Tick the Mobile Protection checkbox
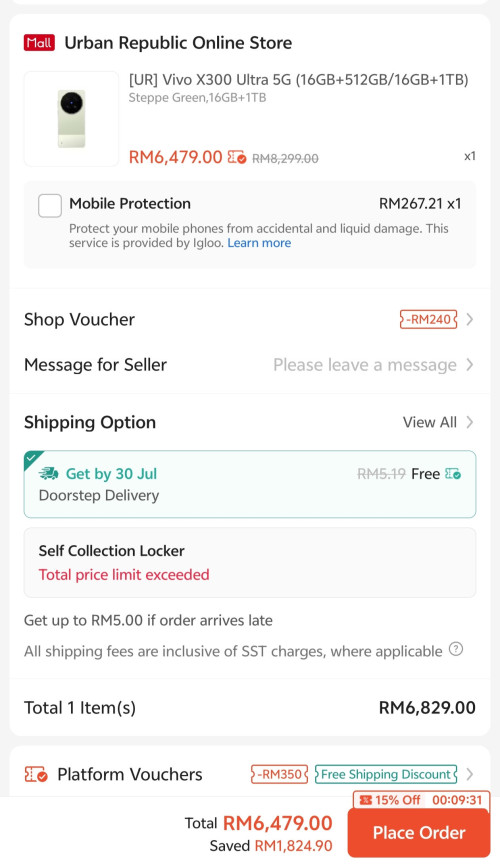The width and height of the screenshot is (500, 867). (50, 205)
